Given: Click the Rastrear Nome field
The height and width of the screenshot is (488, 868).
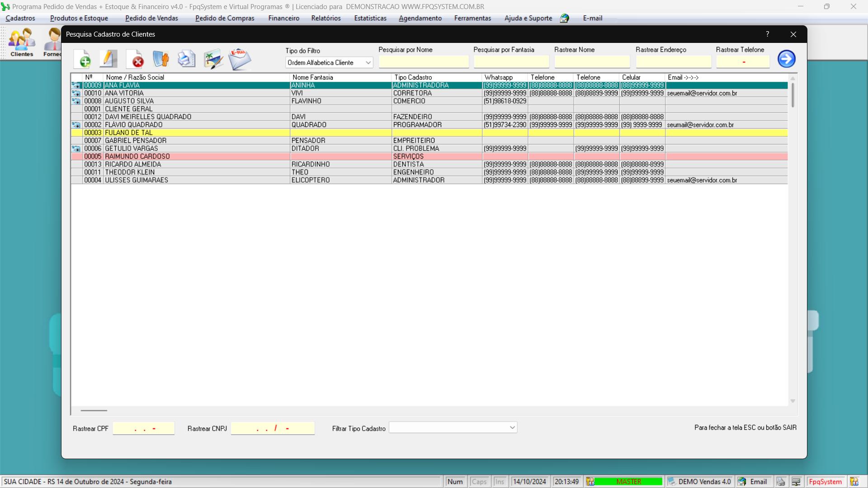Looking at the screenshot, I should pyautogui.click(x=592, y=62).
